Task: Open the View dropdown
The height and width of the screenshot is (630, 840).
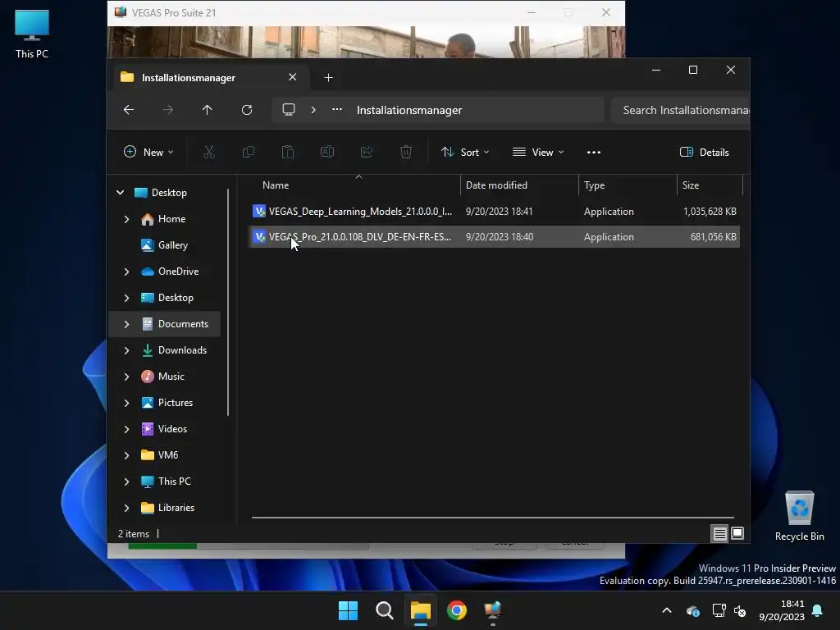Action: click(x=538, y=152)
